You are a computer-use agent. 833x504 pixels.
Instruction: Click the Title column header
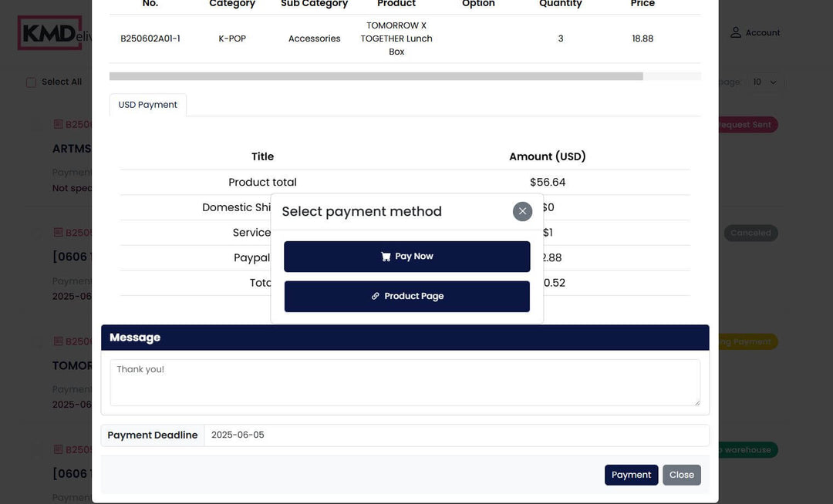[x=262, y=156]
